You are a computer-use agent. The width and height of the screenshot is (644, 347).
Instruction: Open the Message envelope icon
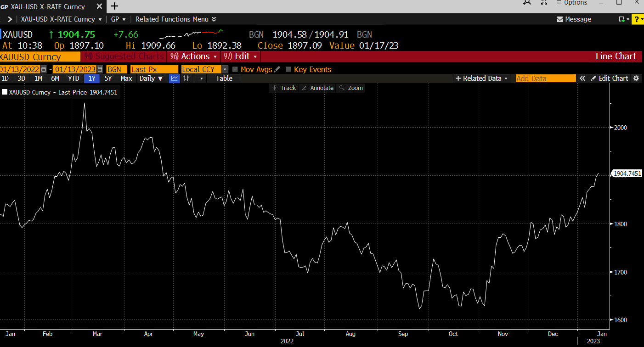click(559, 19)
